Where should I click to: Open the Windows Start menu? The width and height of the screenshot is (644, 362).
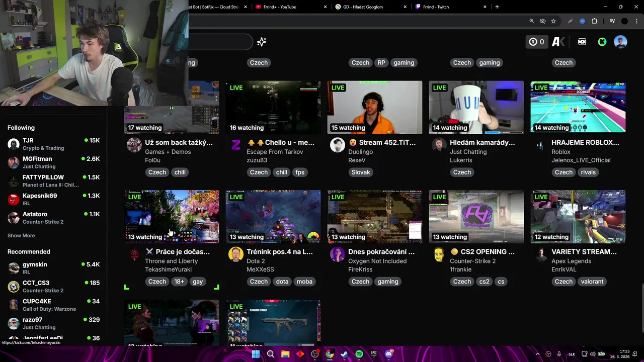pyautogui.click(x=256, y=354)
